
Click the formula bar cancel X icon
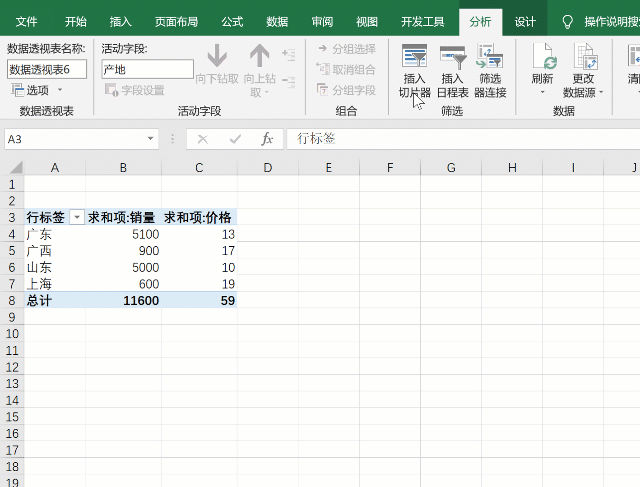[202, 139]
